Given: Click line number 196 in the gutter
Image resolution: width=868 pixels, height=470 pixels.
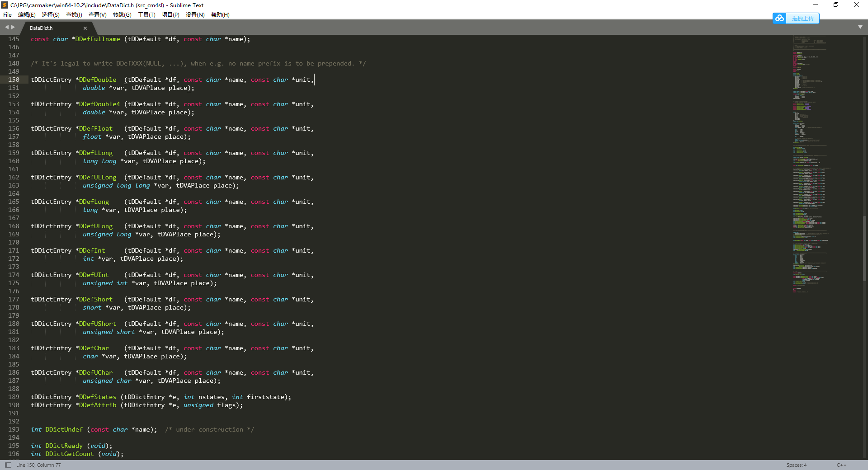Looking at the screenshot, I should pyautogui.click(x=14, y=454).
